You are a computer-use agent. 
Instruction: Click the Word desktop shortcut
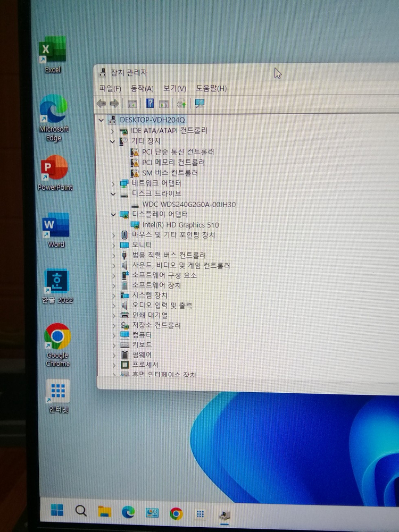56,230
